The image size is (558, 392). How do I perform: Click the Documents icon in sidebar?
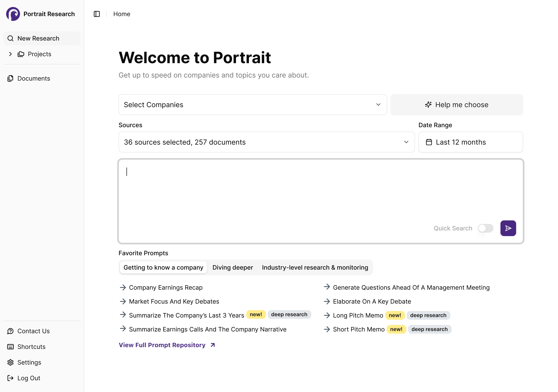click(x=10, y=78)
